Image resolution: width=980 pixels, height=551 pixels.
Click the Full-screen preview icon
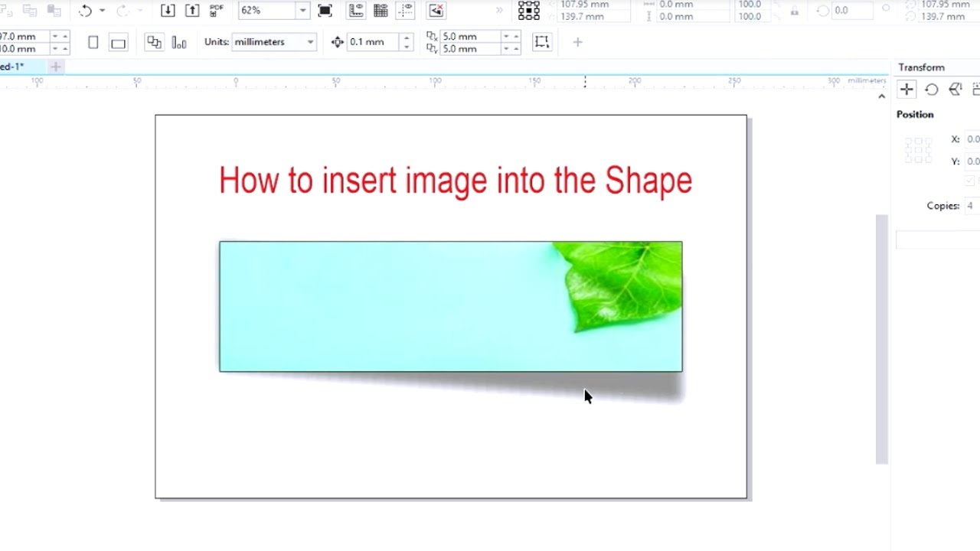[325, 11]
